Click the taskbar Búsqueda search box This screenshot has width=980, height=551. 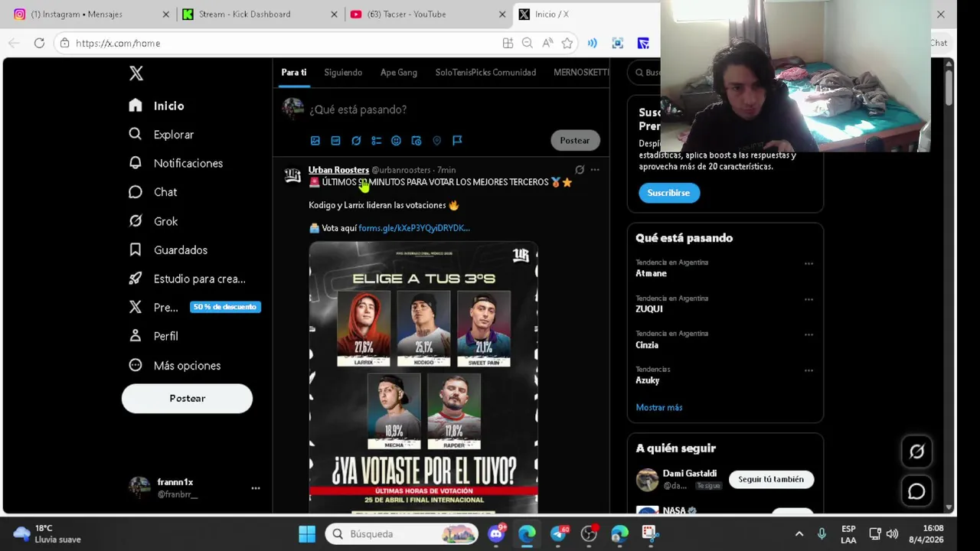(x=402, y=534)
